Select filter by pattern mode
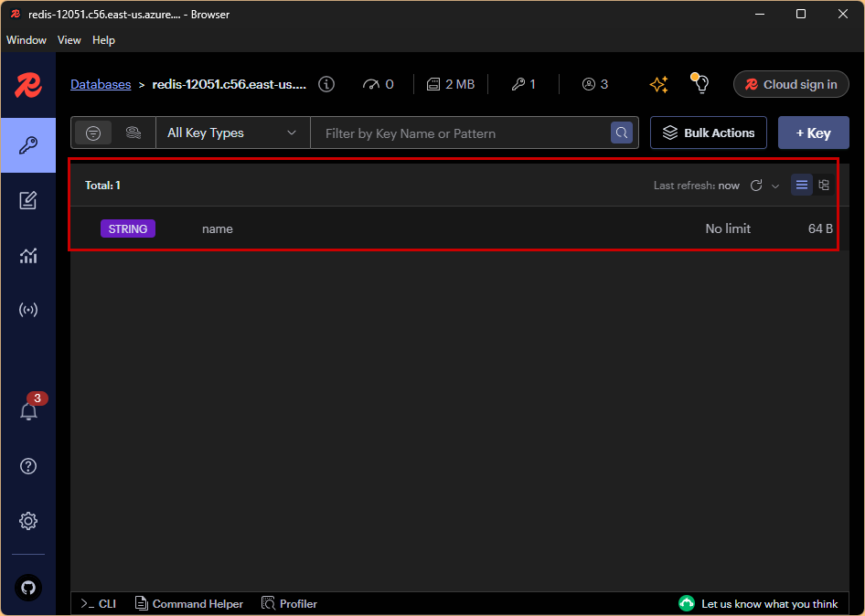This screenshot has height=616, width=865. coord(93,133)
